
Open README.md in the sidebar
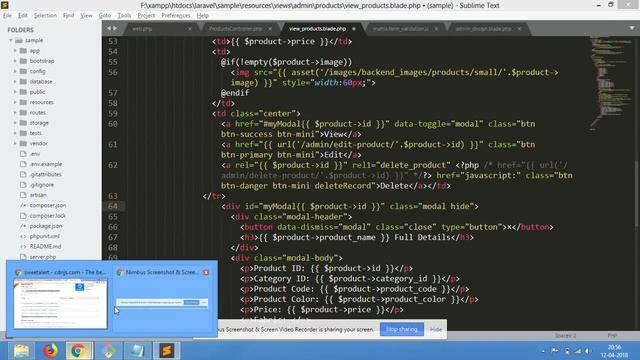click(x=45, y=247)
